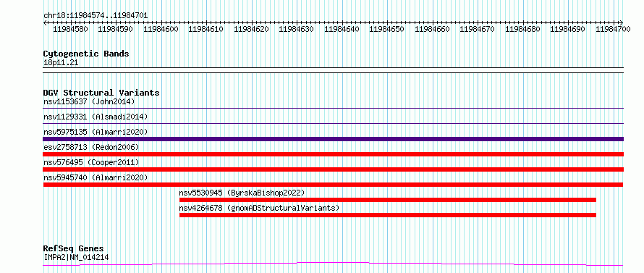The image size is (644, 273).
Task: Select the 18p11.21 band label
Action: 61,63
